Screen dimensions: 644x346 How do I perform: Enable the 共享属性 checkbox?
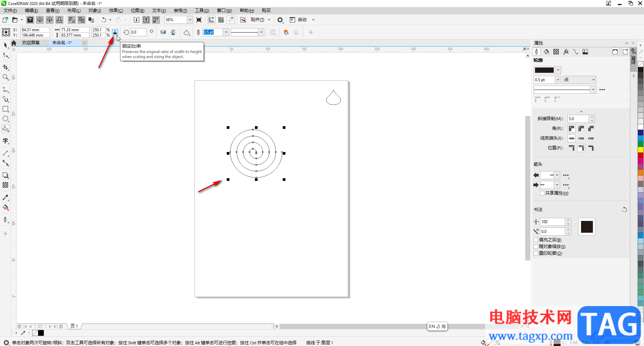(x=542, y=193)
